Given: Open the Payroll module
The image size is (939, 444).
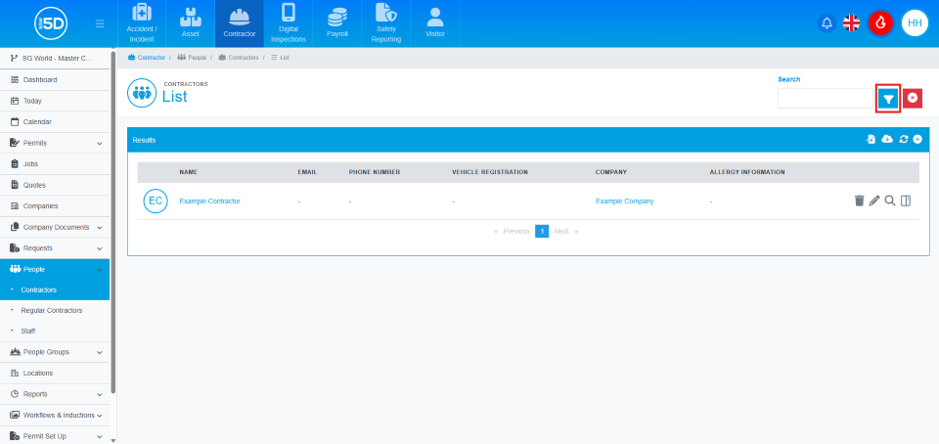Looking at the screenshot, I should point(337,24).
